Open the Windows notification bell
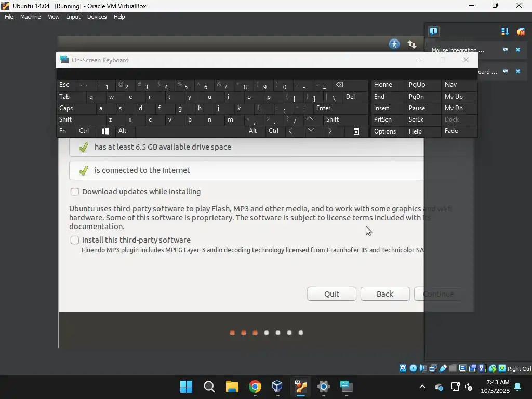Viewport: 532px width, 399px height. pos(518,387)
